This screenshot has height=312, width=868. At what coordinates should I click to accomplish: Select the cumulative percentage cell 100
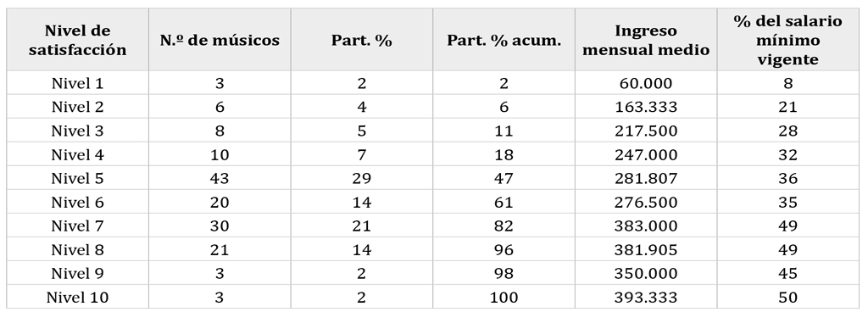point(504,297)
